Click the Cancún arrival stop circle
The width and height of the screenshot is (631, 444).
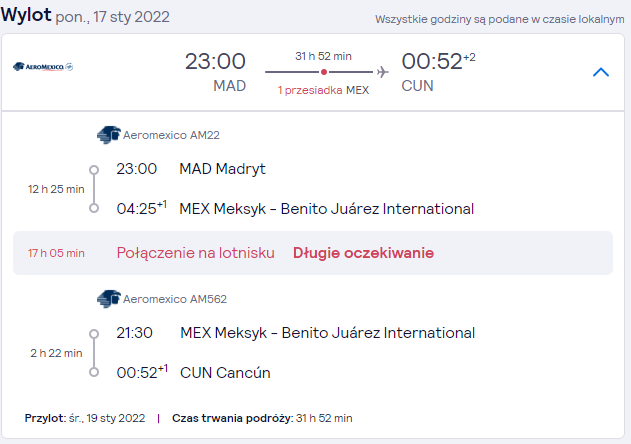pyautogui.click(x=94, y=372)
